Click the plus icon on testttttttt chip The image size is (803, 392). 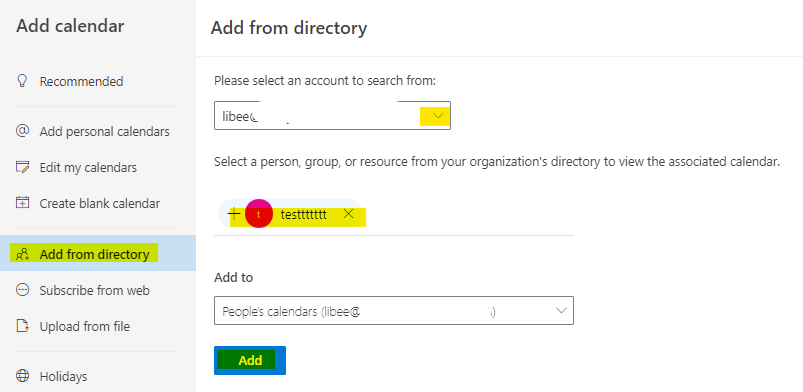pyautogui.click(x=235, y=213)
